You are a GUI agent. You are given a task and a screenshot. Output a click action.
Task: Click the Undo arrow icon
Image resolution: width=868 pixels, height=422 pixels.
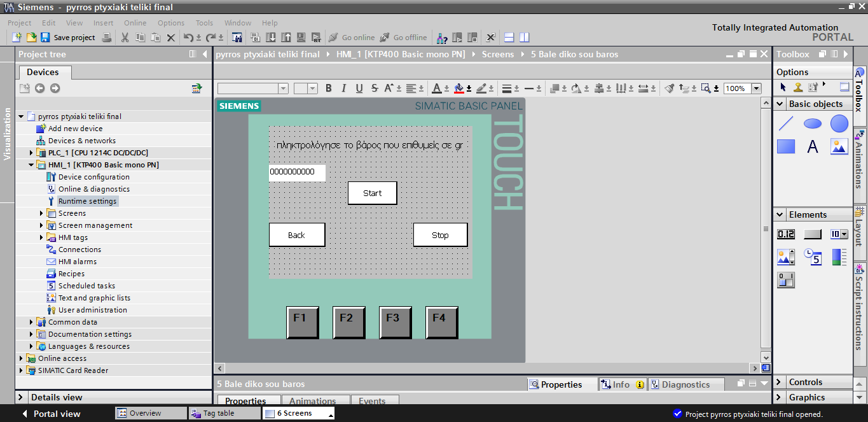coord(188,38)
